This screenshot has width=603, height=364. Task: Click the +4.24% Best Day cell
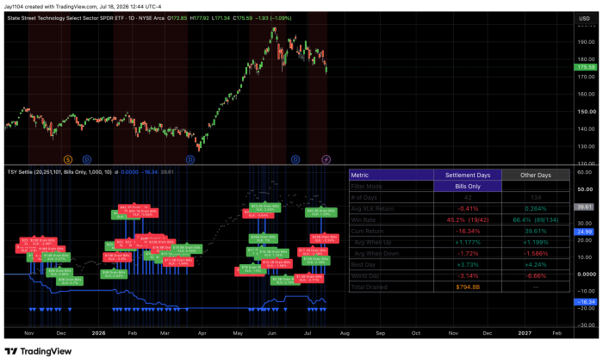pos(536,264)
